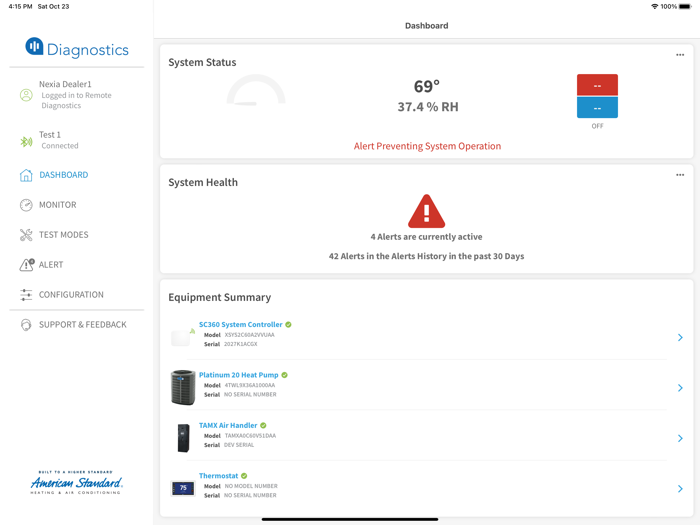Click the battery status icon
The height and width of the screenshot is (525, 700).
(x=685, y=6)
